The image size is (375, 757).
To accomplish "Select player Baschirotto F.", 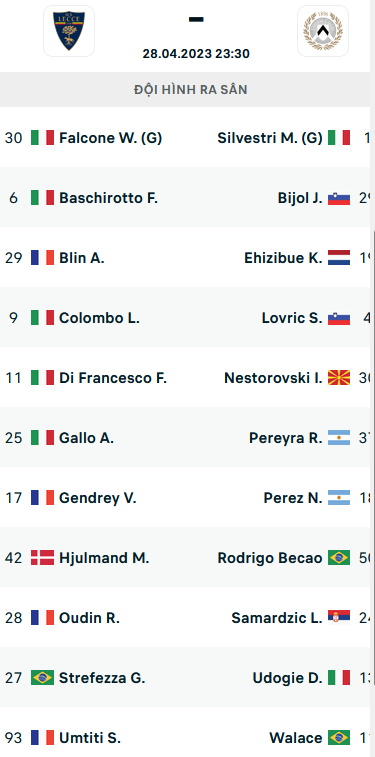I will (109, 198).
